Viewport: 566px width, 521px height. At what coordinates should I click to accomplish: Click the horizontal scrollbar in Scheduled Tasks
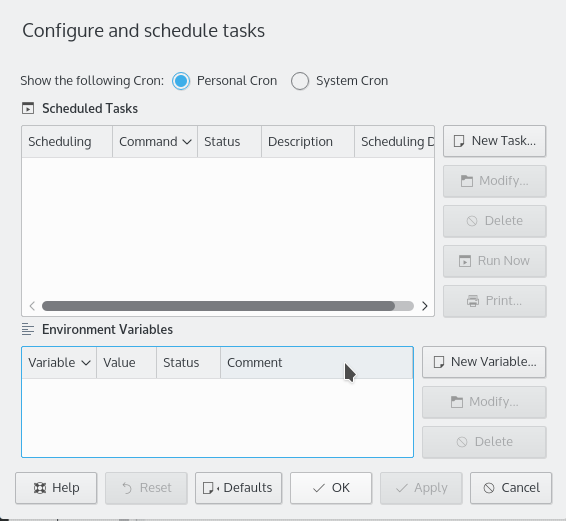(218, 306)
